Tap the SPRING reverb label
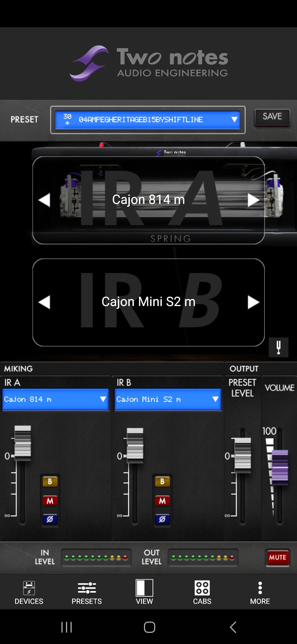Image resolution: width=297 pixels, height=644 pixels. pos(171,239)
